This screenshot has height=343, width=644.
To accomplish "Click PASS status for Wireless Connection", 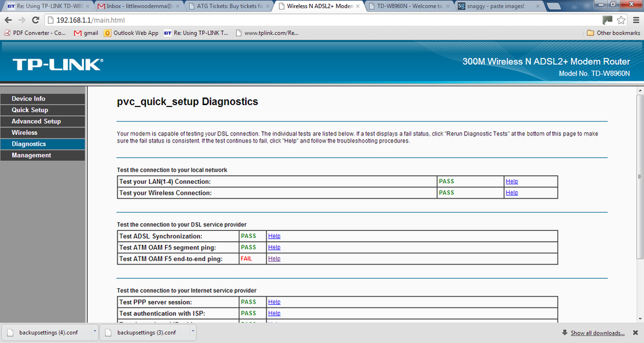I will [x=447, y=192].
